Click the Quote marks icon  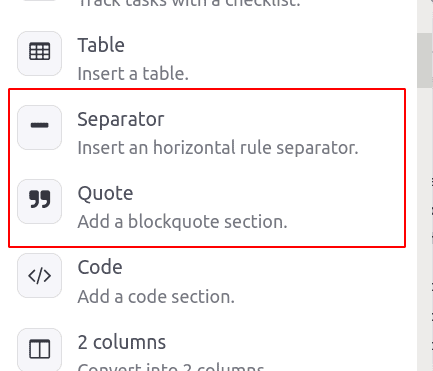[x=39, y=201]
